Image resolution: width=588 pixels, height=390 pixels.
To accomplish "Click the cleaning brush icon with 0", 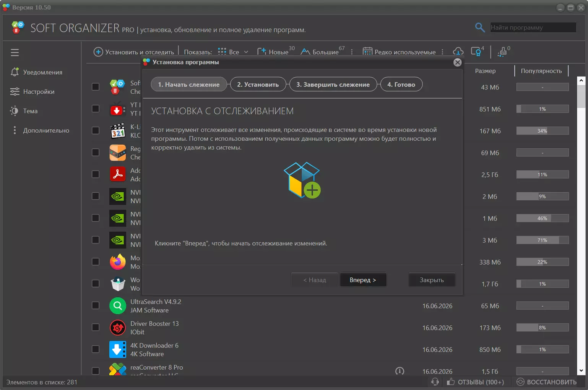I will point(504,51).
